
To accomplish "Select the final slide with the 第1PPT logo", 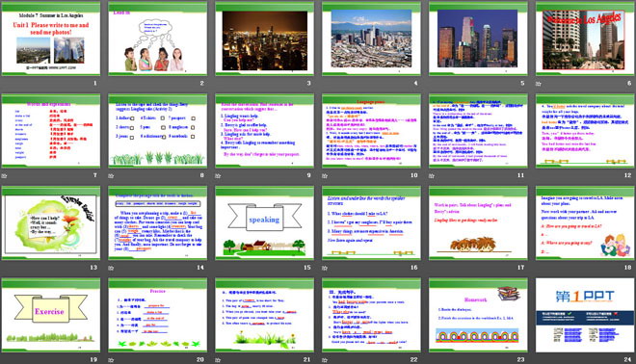I will pos(585,315).
